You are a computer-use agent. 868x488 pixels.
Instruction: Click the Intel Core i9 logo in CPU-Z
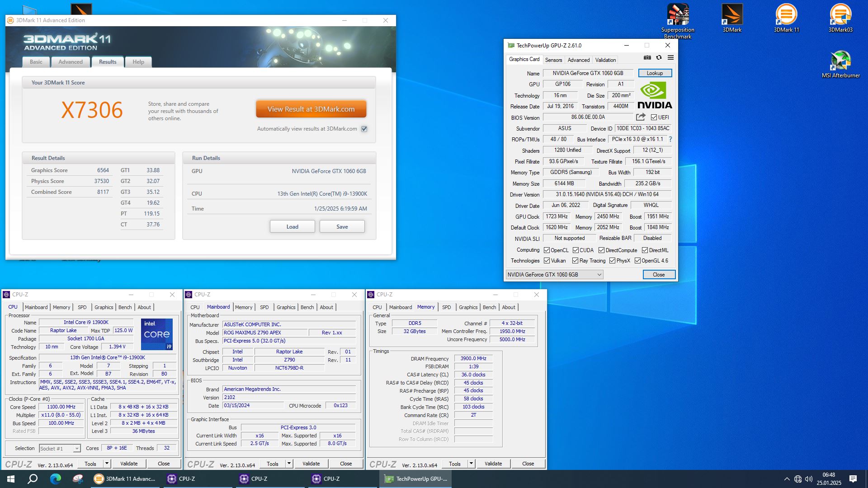tap(157, 334)
